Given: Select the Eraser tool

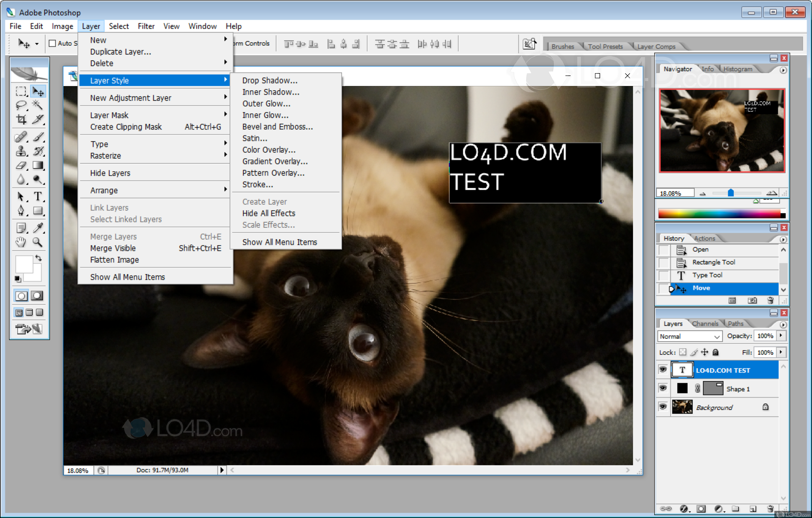Looking at the screenshot, I should (x=21, y=165).
